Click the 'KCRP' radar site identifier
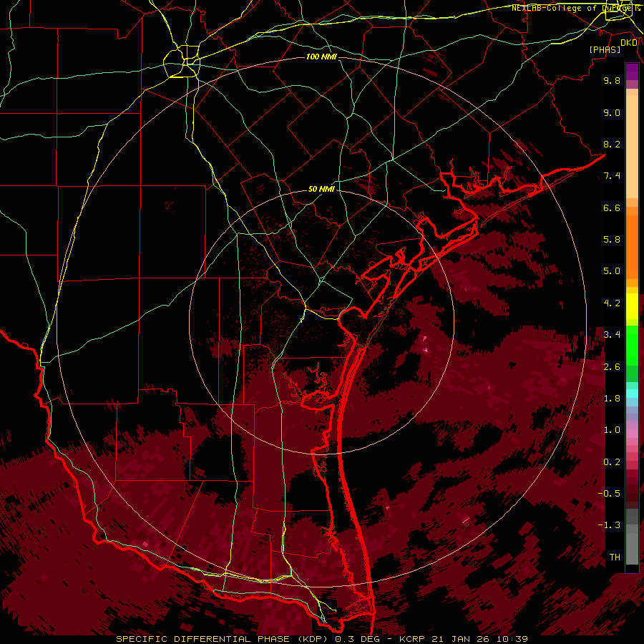644x644 pixels. click(x=412, y=639)
